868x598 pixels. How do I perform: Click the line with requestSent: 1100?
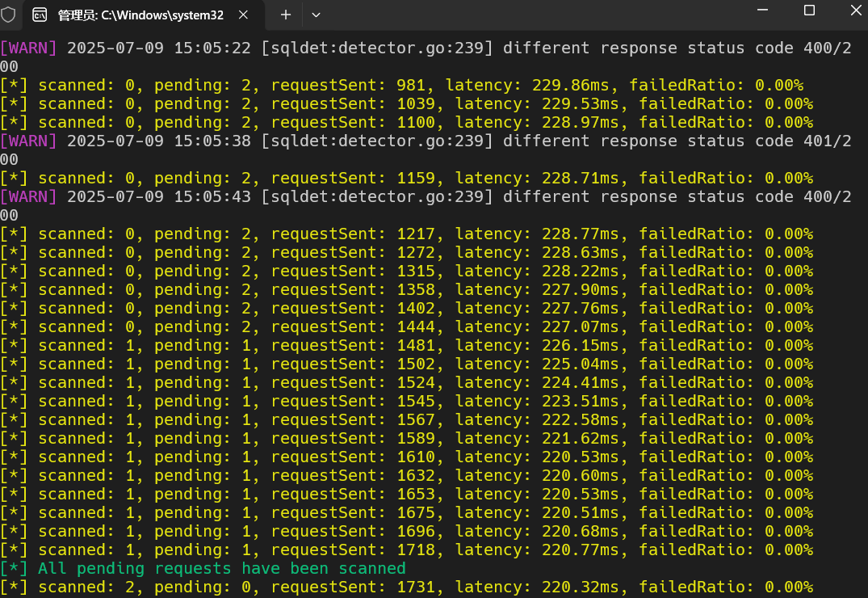(407, 122)
